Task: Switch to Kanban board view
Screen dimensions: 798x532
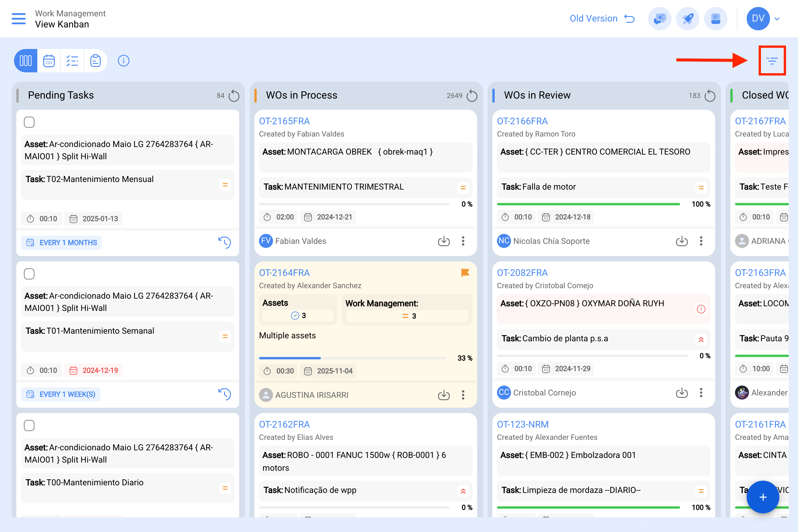Action: tap(26, 61)
